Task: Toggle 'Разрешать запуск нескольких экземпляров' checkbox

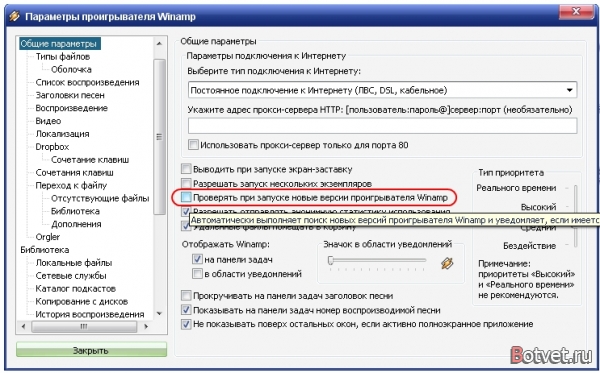Action: pyautogui.click(x=186, y=184)
